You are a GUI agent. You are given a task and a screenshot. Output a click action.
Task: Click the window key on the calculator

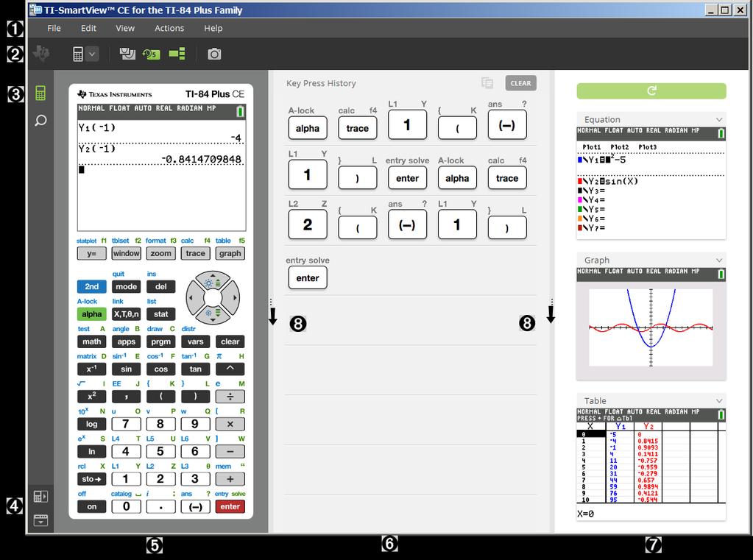pos(127,253)
